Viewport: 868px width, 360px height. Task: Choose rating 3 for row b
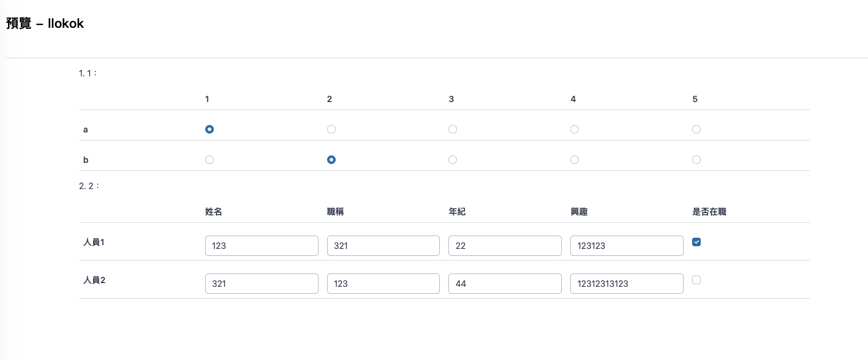[x=453, y=160]
